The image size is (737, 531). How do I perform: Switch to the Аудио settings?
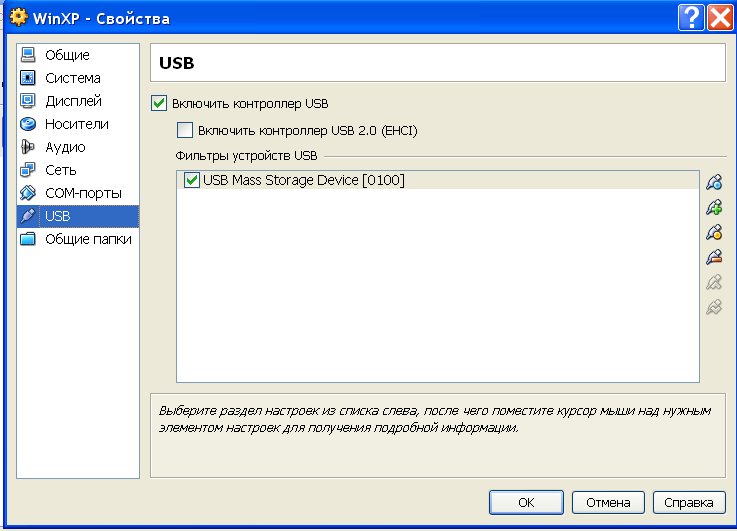coord(65,147)
